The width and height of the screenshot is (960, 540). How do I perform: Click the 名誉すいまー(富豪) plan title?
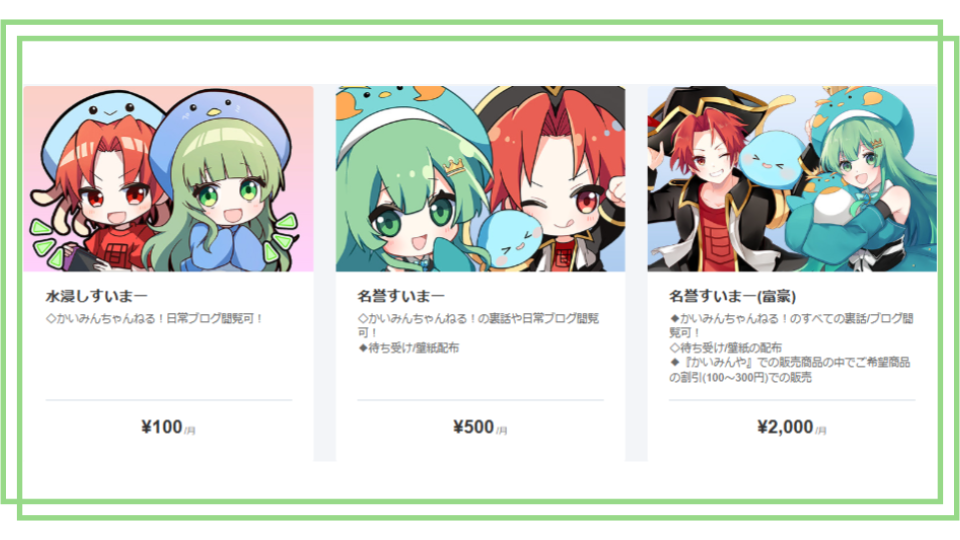tap(732, 296)
